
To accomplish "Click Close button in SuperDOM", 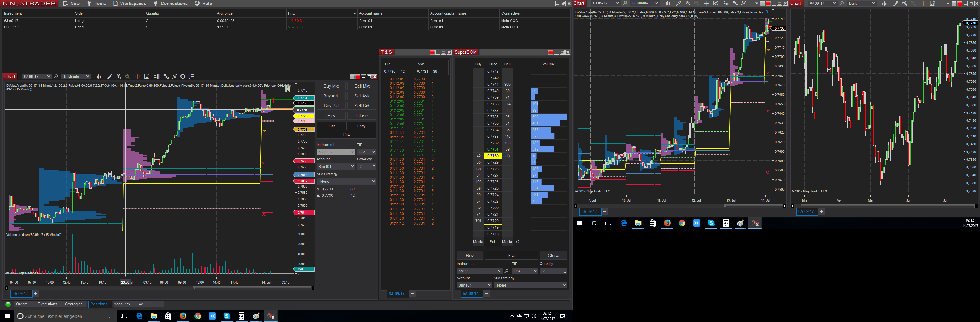I will pyautogui.click(x=554, y=256).
